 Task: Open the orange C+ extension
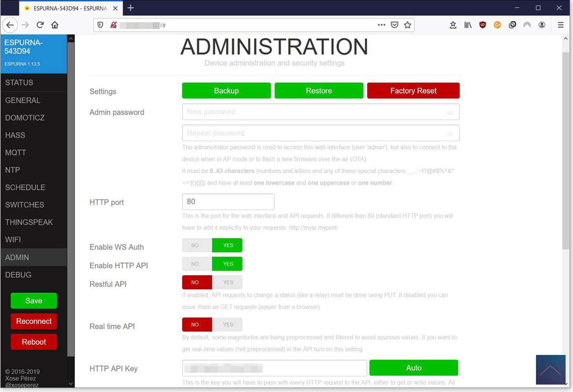point(497,25)
